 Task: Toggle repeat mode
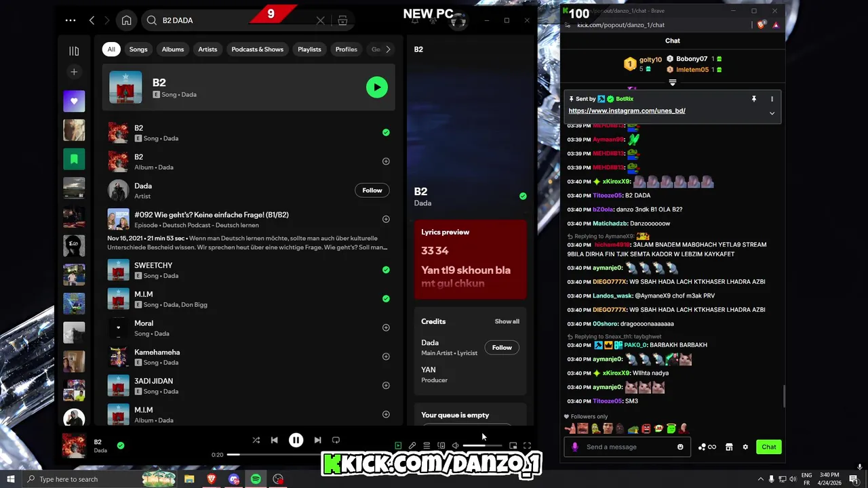click(336, 440)
